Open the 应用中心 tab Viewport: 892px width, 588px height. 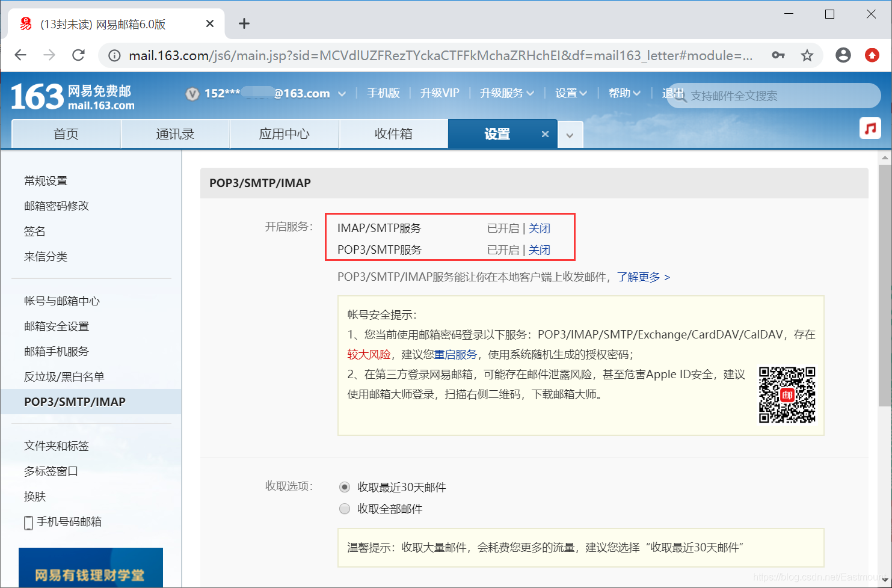click(x=285, y=133)
